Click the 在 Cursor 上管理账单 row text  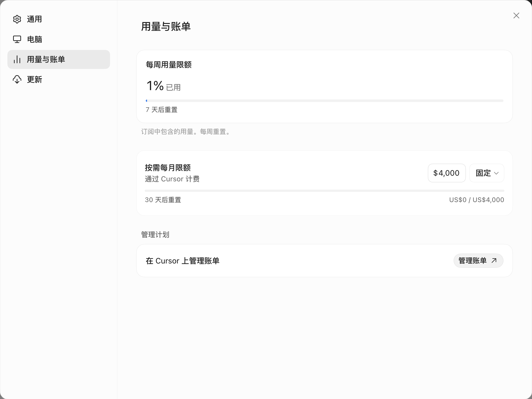coord(183,261)
